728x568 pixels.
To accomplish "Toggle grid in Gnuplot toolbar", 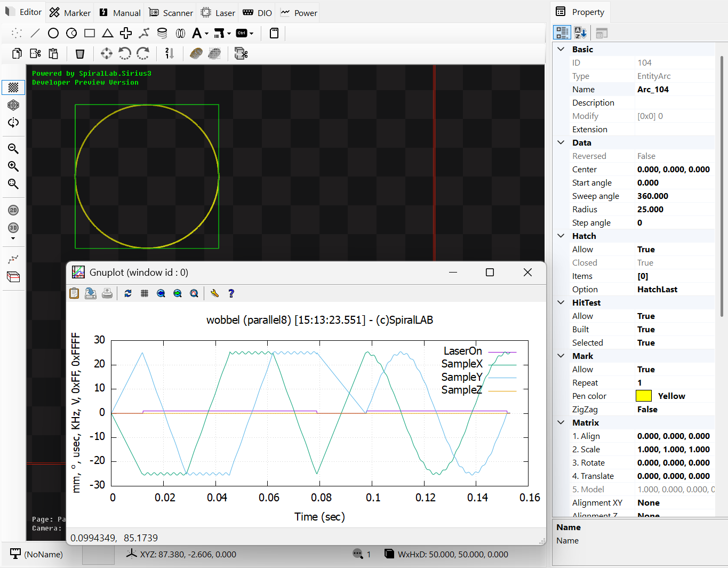I will pos(145,293).
